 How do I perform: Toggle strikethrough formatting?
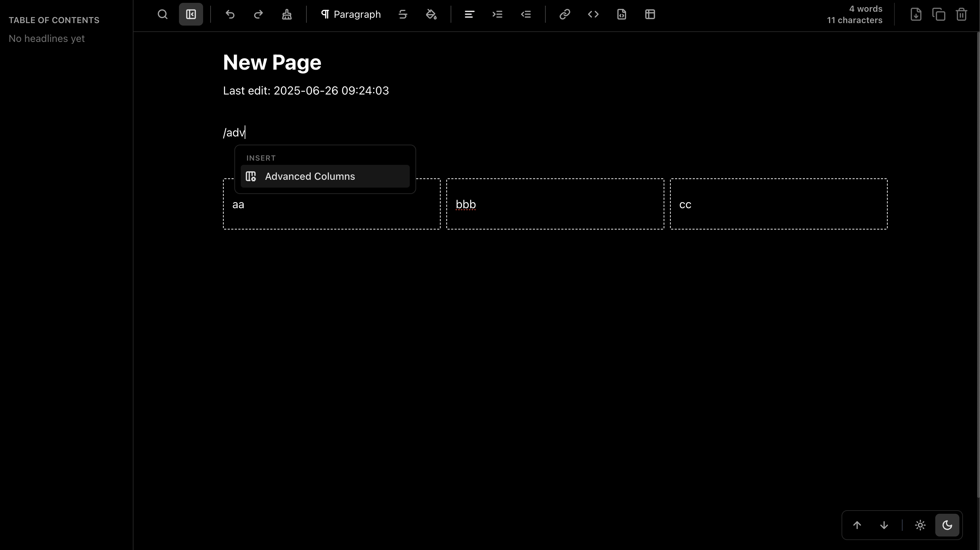[403, 15]
